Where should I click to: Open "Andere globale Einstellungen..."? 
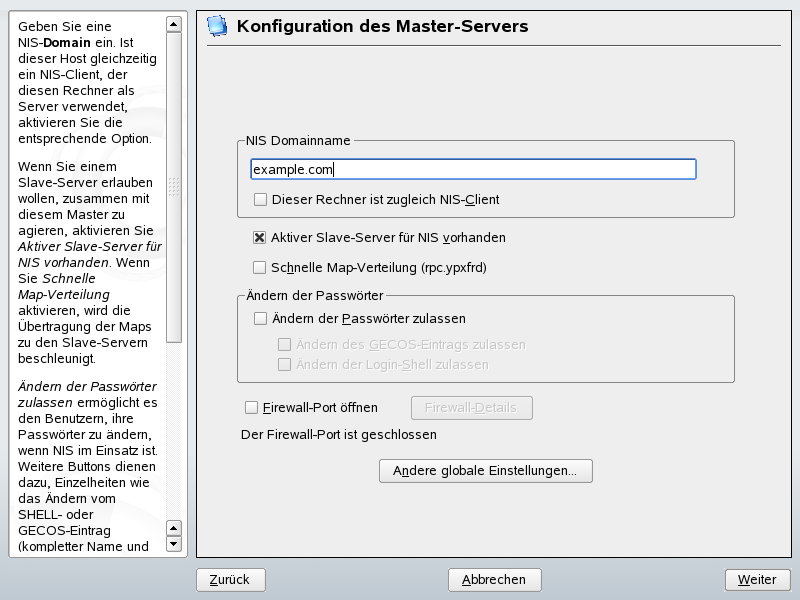486,470
